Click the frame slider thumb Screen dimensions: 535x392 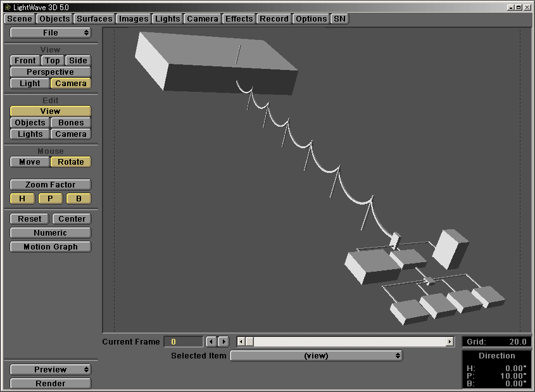click(x=249, y=342)
